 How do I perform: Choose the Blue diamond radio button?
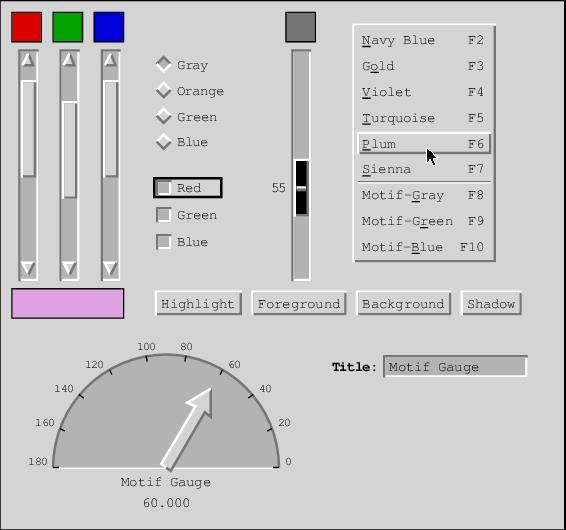182,142
